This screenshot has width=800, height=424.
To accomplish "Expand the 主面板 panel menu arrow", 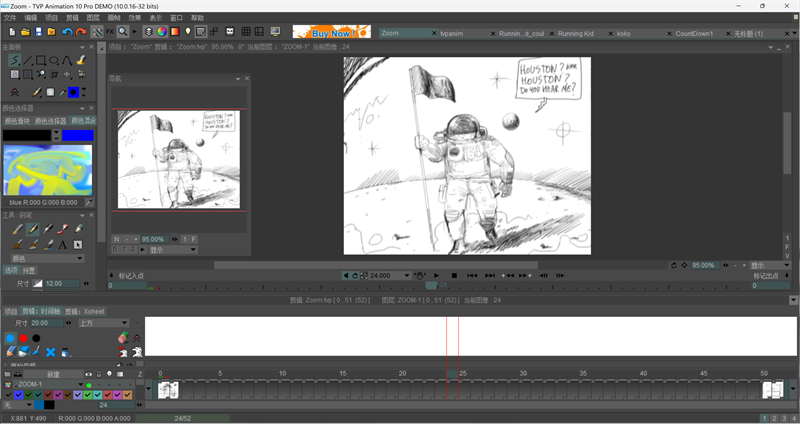I will [83, 47].
